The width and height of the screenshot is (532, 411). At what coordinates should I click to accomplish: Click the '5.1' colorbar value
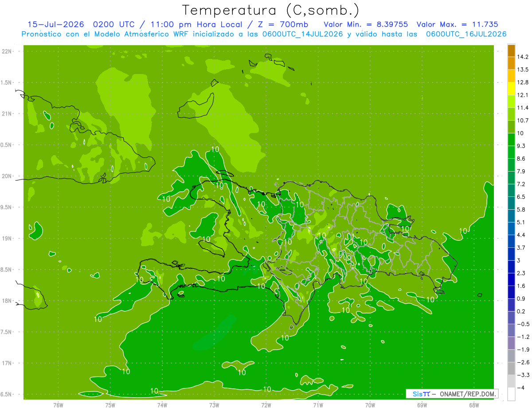[521, 222]
